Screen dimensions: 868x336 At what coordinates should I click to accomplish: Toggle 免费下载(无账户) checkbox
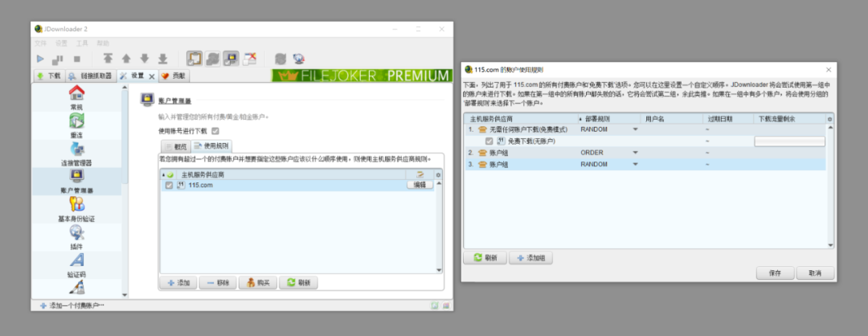[x=489, y=141]
